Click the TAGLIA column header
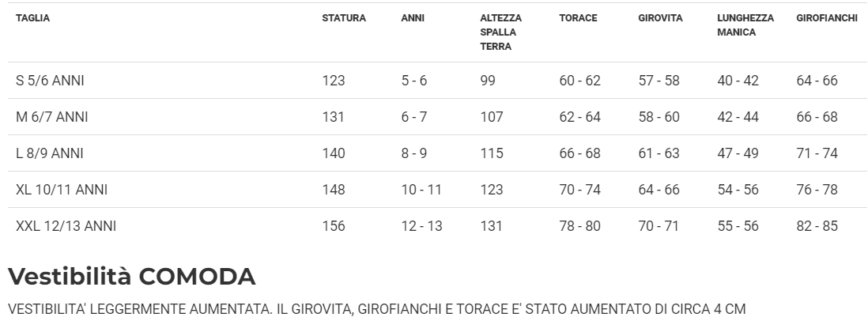 [x=32, y=18]
